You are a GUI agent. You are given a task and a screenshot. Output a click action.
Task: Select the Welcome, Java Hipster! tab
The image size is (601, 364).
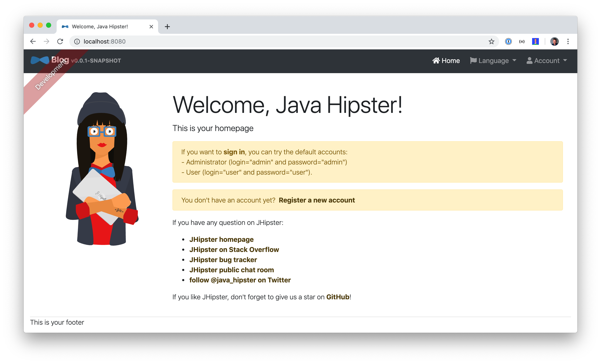click(100, 27)
